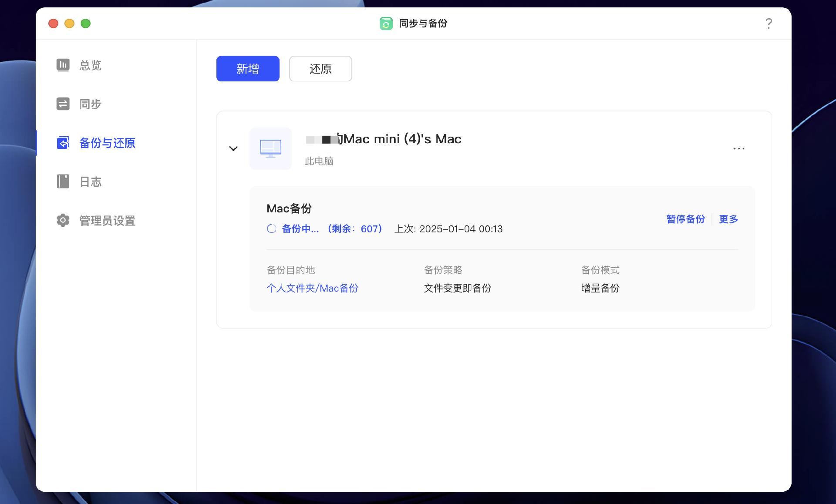The image size is (836, 504).
Task: Click the 同步与备份 window title text
Action: [423, 24]
